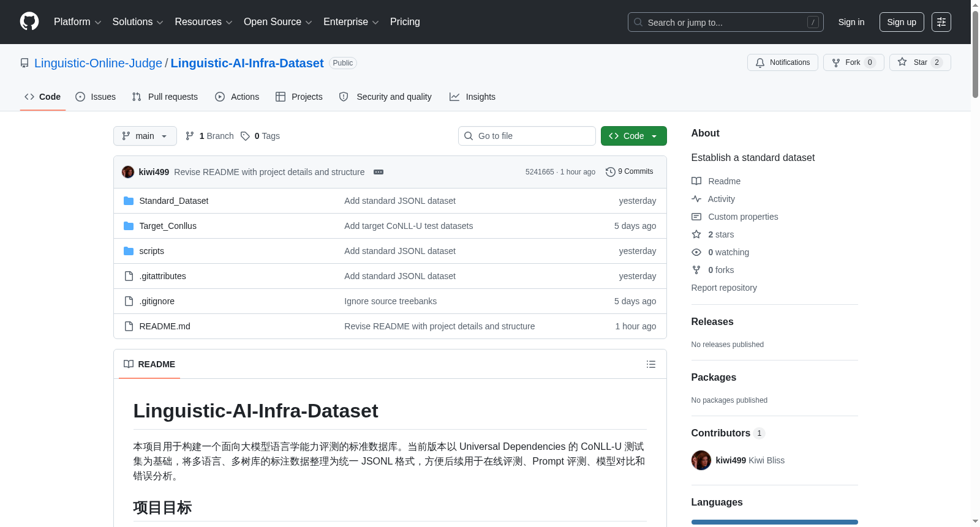Switch to the Issues tab

[96, 97]
